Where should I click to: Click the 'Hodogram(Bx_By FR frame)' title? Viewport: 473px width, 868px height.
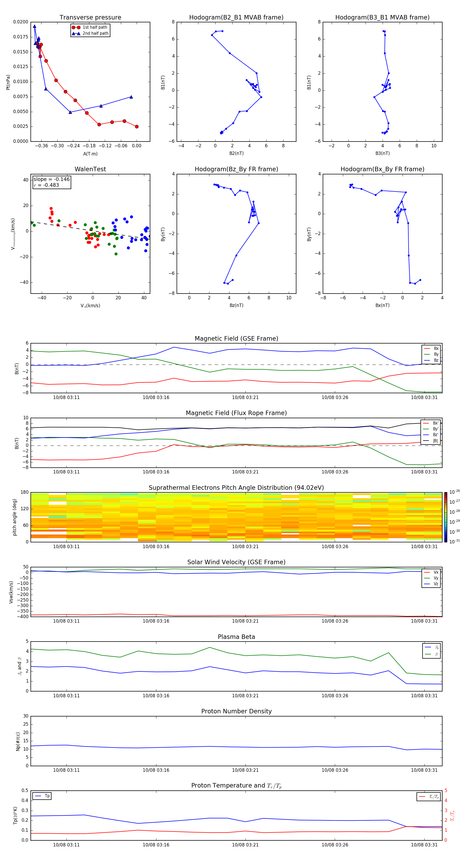[x=382, y=169]
